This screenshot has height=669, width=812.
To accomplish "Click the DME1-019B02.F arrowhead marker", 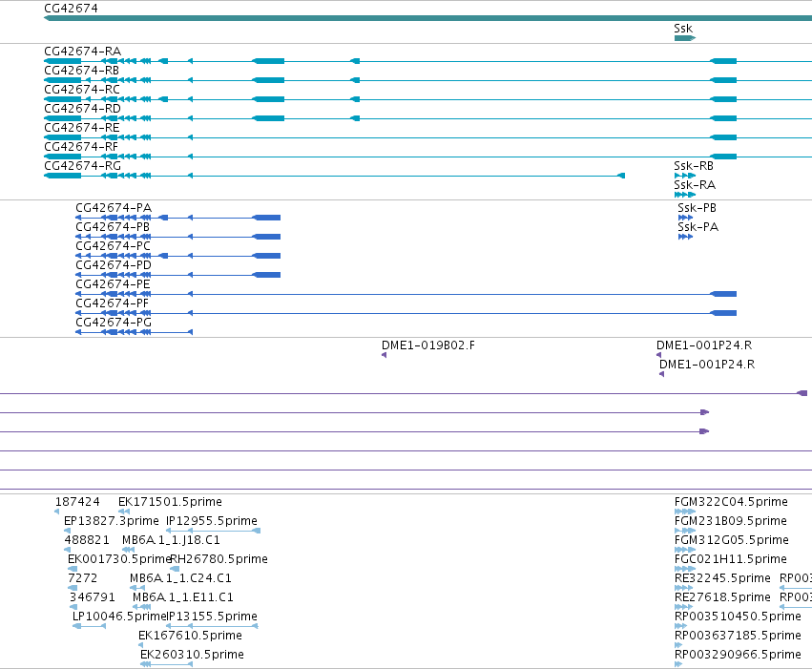I will 384,355.
